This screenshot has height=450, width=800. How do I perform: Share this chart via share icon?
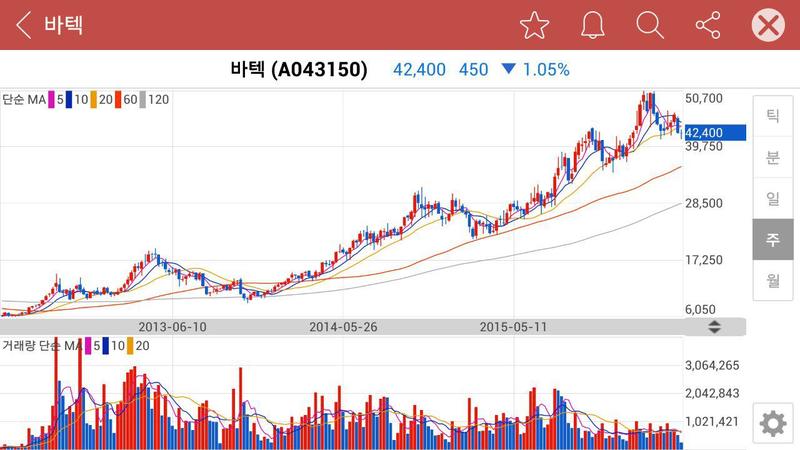click(708, 25)
